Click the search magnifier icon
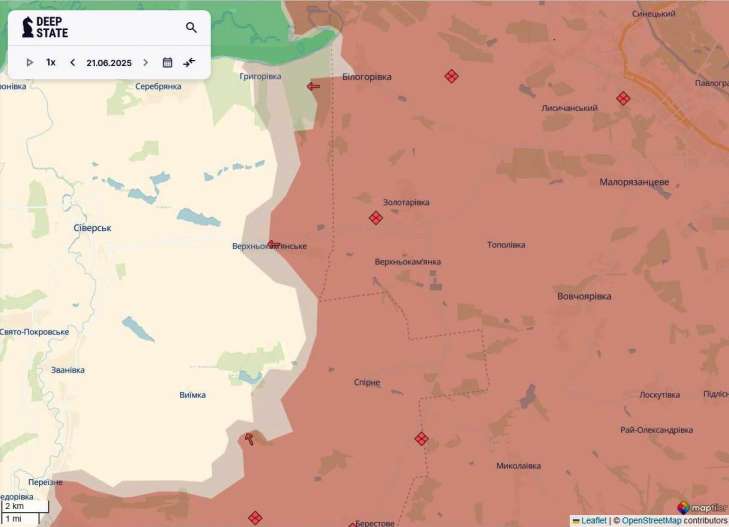The width and height of the screenshot is (729, 527). [x=191, y=28]
